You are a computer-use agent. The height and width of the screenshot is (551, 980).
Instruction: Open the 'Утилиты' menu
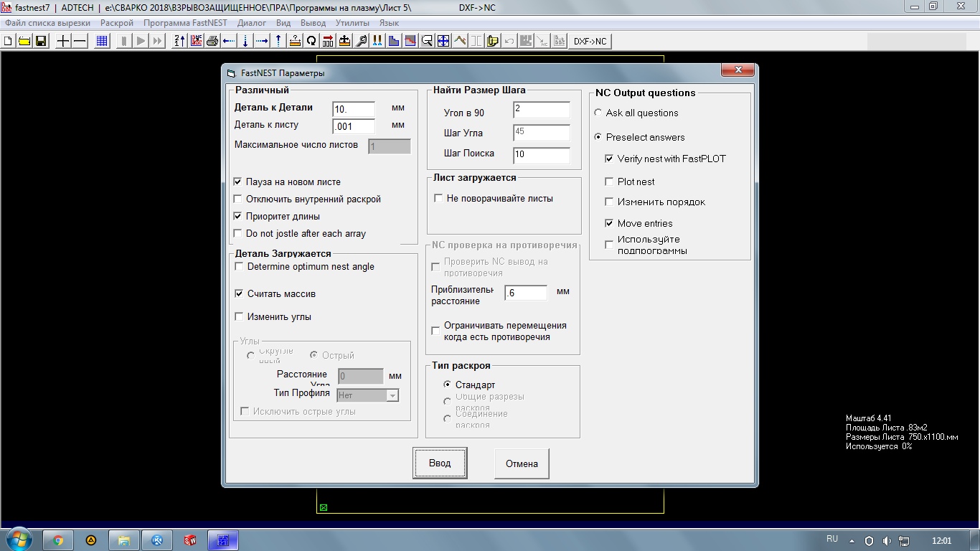click(353, 23)
